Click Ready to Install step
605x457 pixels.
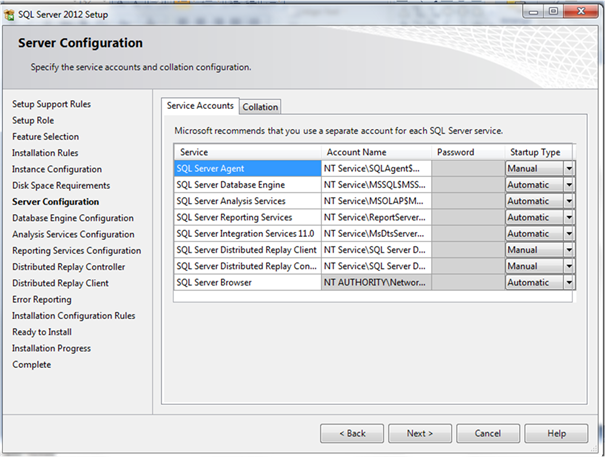[x=42, y=332]
